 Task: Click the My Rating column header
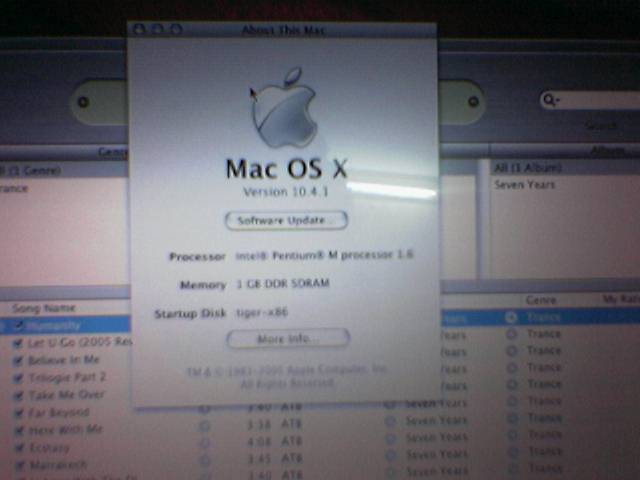tap(620, 300)
